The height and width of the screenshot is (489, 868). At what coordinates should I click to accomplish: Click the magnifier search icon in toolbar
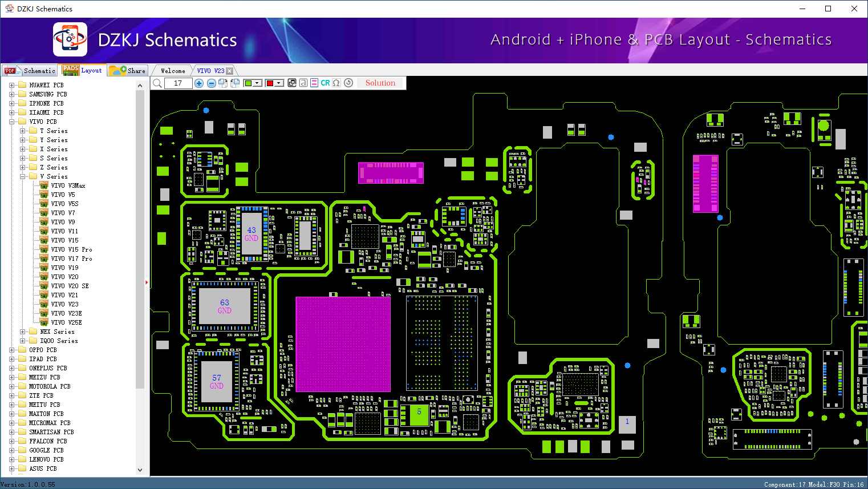point(157,83)
